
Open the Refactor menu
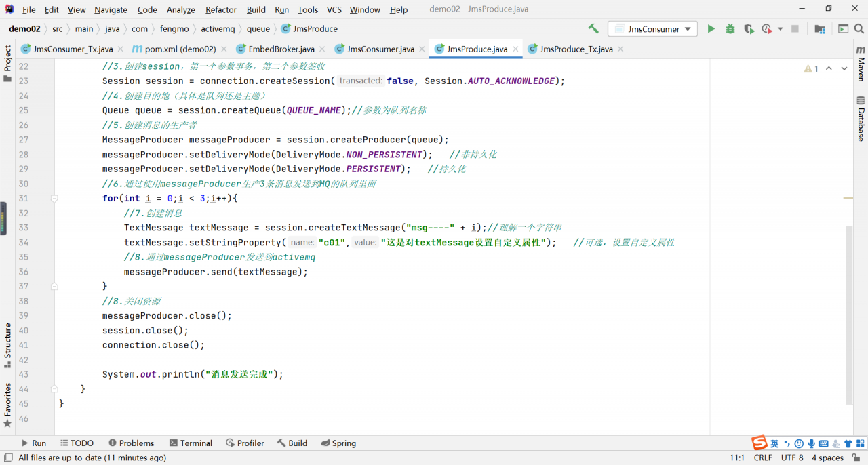coord(221,9)
